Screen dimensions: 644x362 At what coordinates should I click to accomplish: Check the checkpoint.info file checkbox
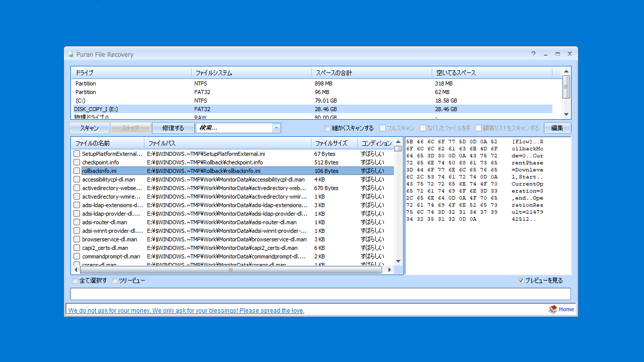point(77,162)
